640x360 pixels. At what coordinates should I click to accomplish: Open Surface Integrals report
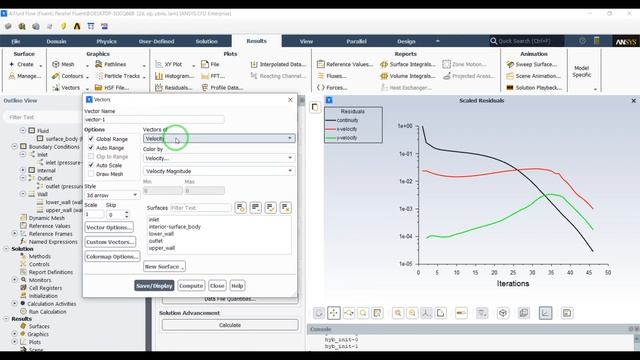click(408, 64)
